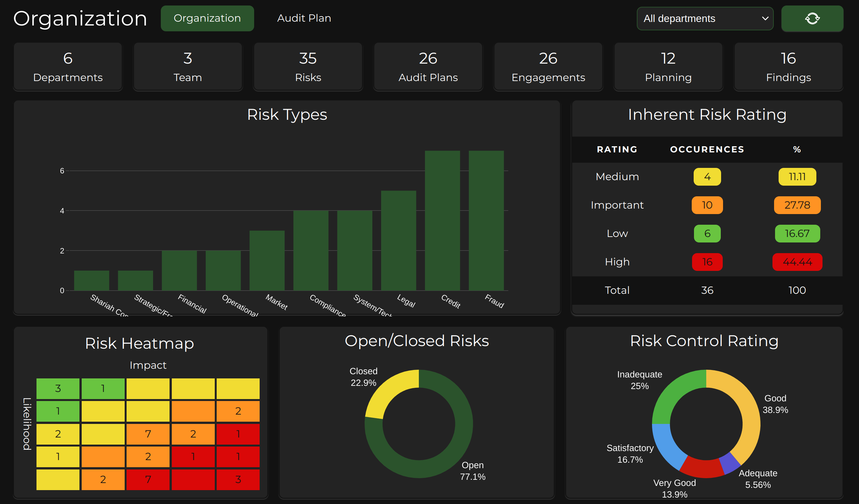The height and width of the screenshot is (504, 859).
Task: Open the All departments dropdown
Action: click(x=705, y=18)
